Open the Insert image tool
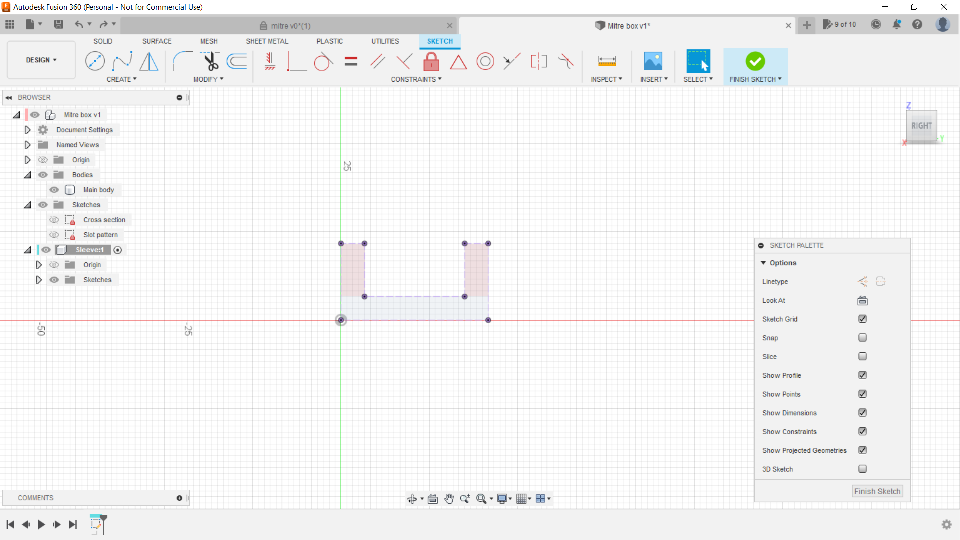 click(x=652, y=62)
